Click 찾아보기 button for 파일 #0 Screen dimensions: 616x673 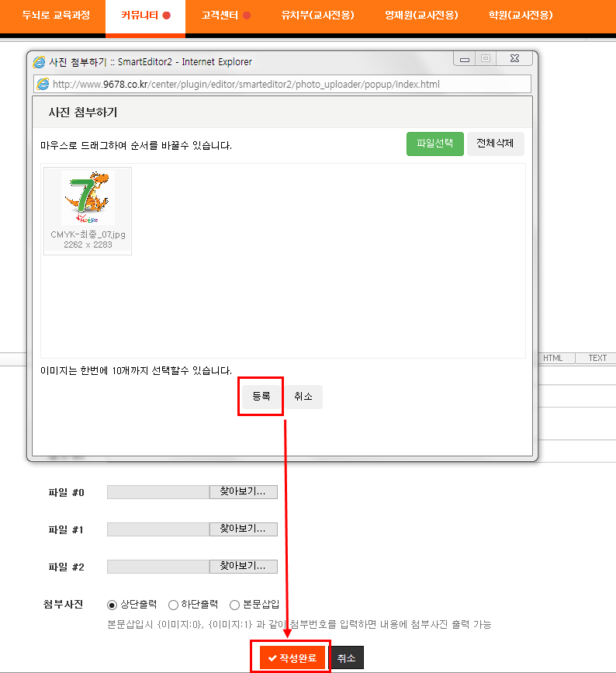(243, 492)
